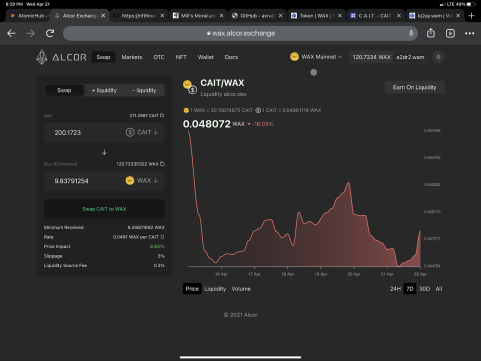481x361 pixels.
Task: Click the 211.2981 CAIT balance text
Action: click(144, 115)
